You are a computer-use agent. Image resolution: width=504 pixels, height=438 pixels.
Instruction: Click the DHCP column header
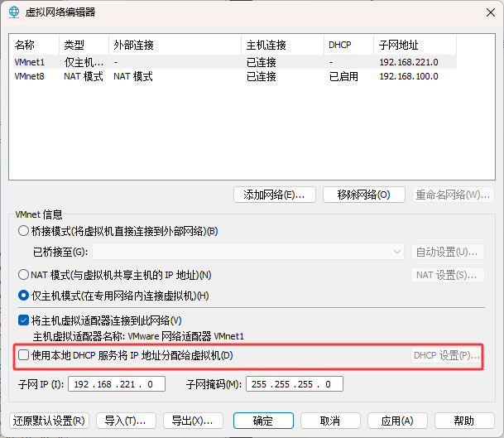[348, 45]
